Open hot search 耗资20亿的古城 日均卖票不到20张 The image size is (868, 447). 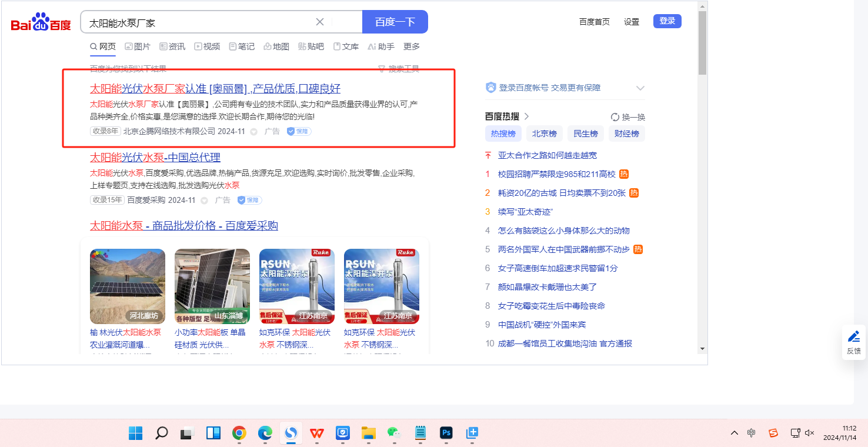pos(562,193)
